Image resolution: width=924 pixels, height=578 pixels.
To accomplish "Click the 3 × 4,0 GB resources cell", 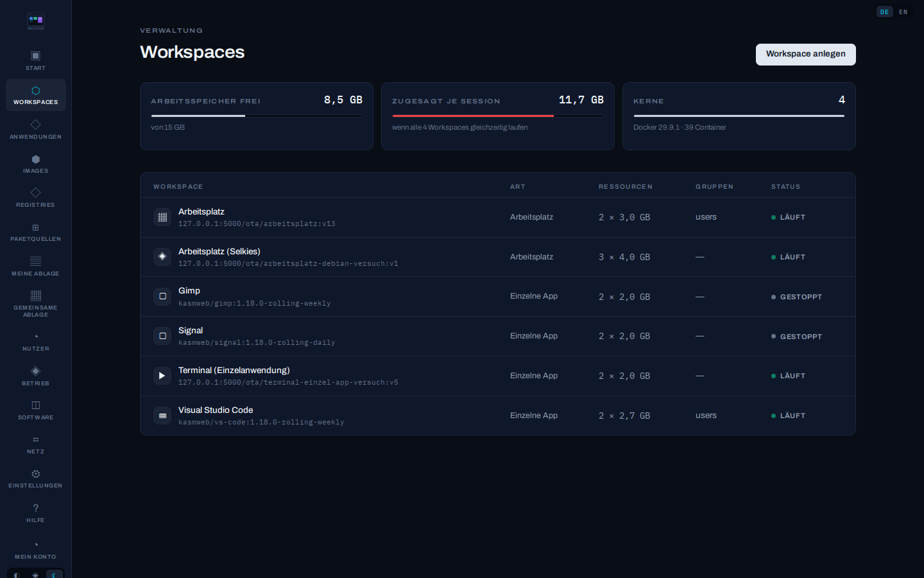I will 624,257.
